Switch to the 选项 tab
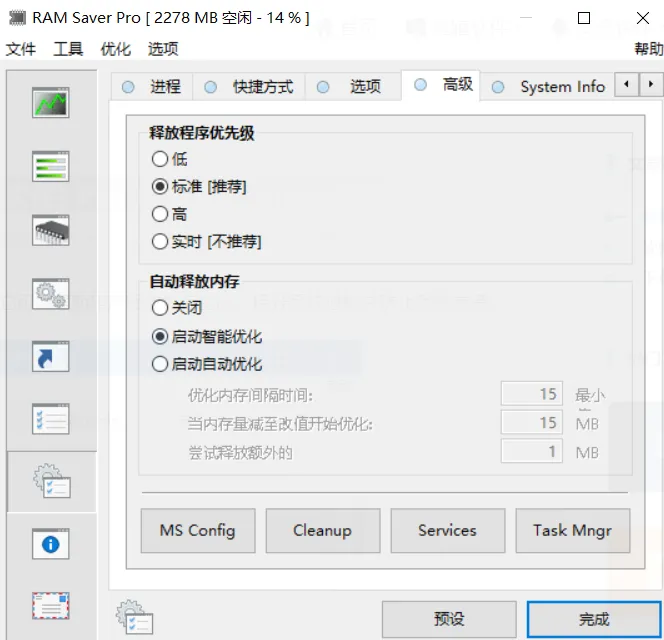Viewport: 664px width, 640px height. (353, 87)
